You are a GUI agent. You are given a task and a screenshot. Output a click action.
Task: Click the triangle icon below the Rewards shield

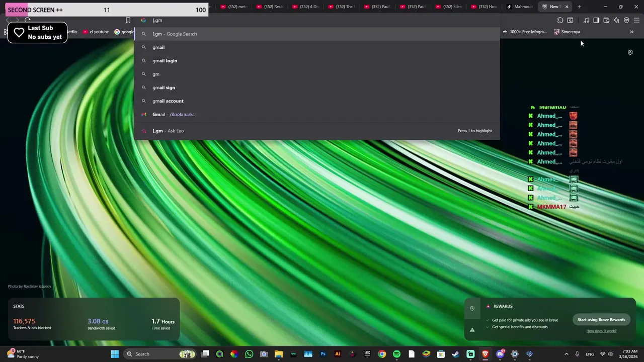[x=472, y=330]
